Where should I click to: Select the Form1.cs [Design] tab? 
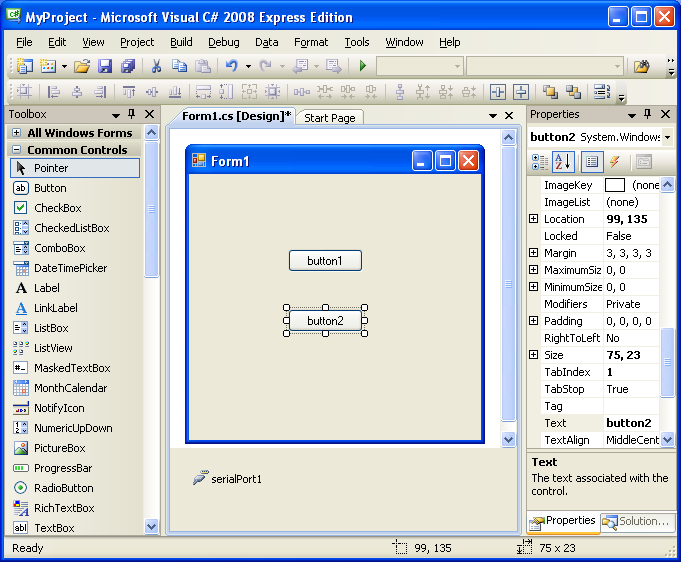(x=236, y=116)
